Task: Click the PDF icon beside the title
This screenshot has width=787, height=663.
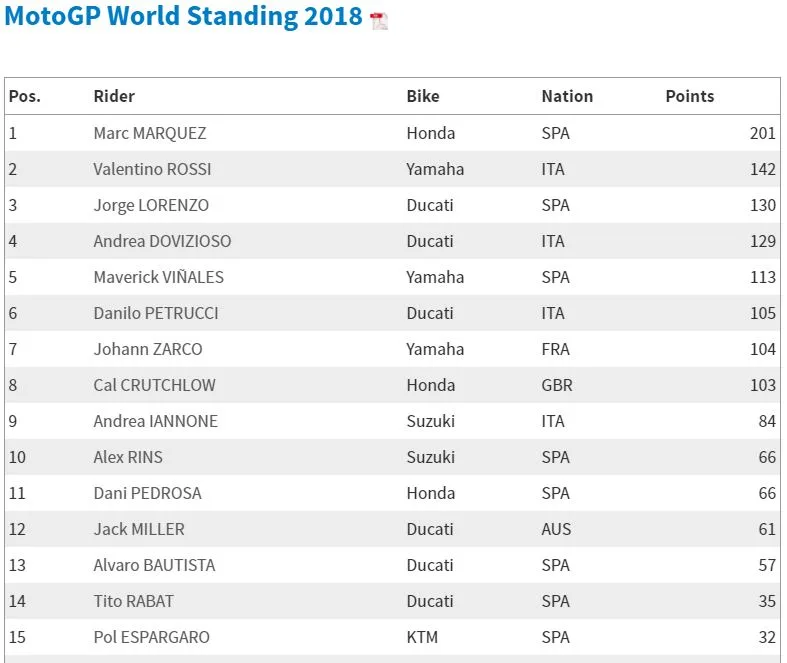Action: (x=379, y=21)
